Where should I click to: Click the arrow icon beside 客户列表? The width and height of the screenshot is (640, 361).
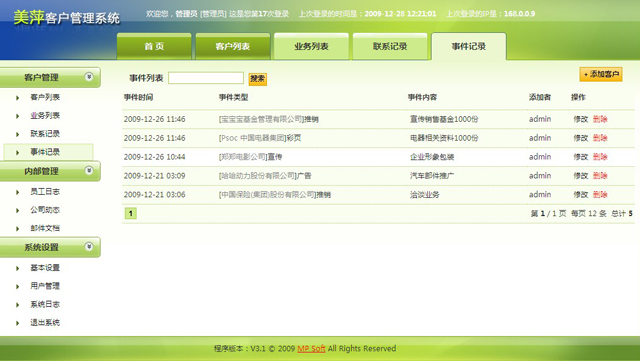pyautogui.click(x=18, y=98)
